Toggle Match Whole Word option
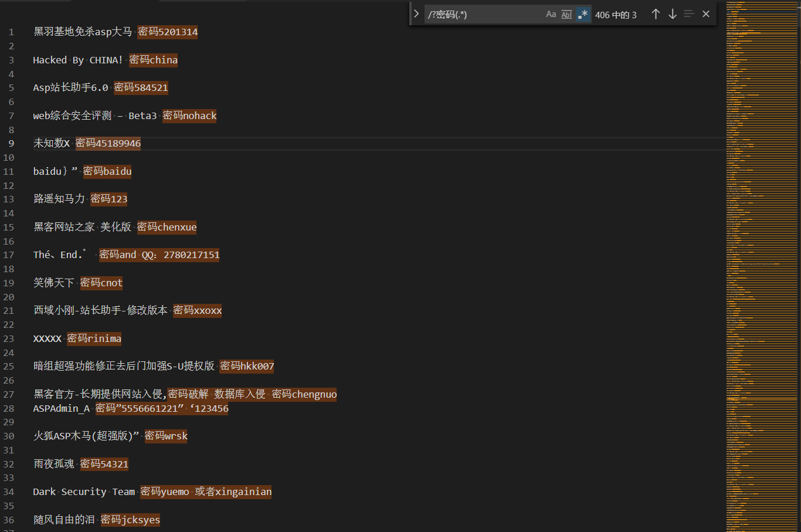The image size is (801, 532). pyautogui.click(x=566, y=14)
